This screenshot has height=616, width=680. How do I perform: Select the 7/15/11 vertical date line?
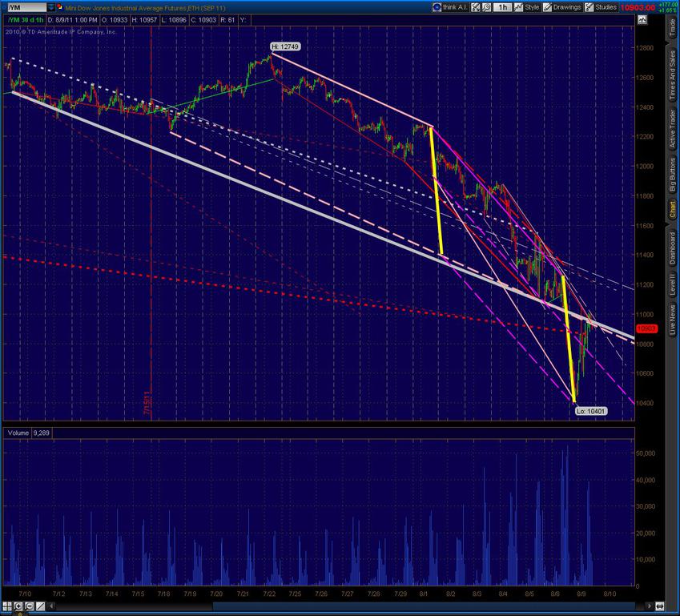[x=152, y=240]
